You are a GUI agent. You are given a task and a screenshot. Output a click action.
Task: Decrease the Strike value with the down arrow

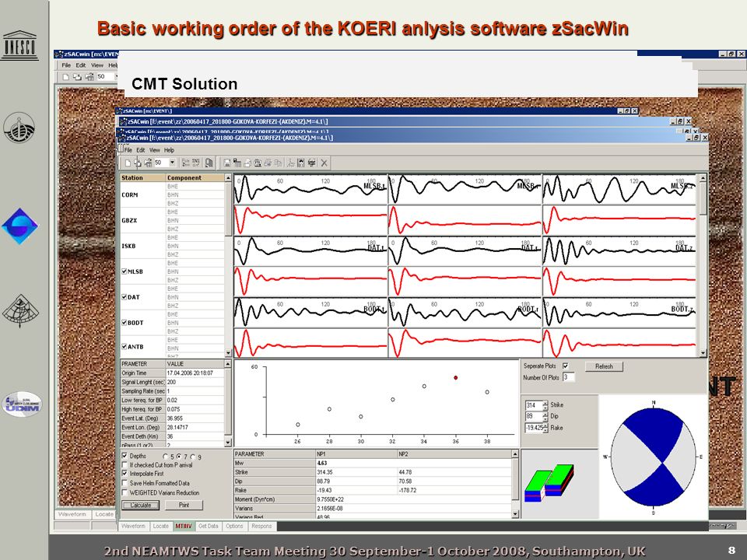(545, 408)
